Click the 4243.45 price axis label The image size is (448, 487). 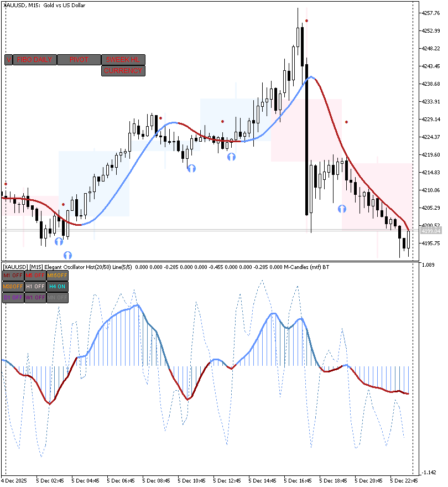[431, 66]
